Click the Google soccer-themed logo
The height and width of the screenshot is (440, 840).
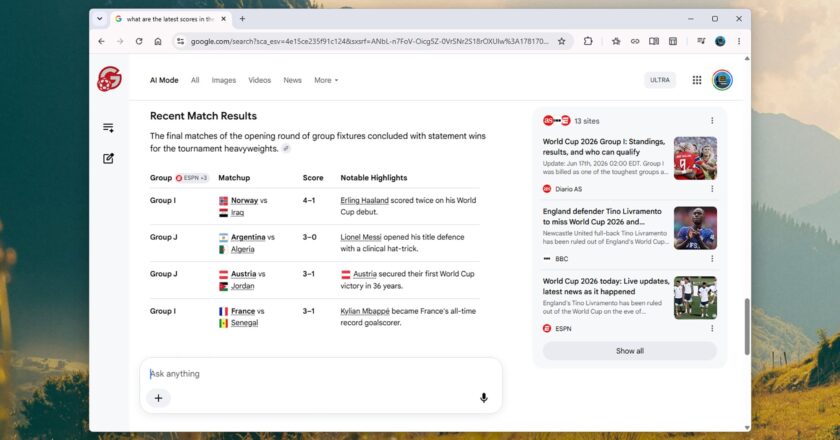coord(109,79)
